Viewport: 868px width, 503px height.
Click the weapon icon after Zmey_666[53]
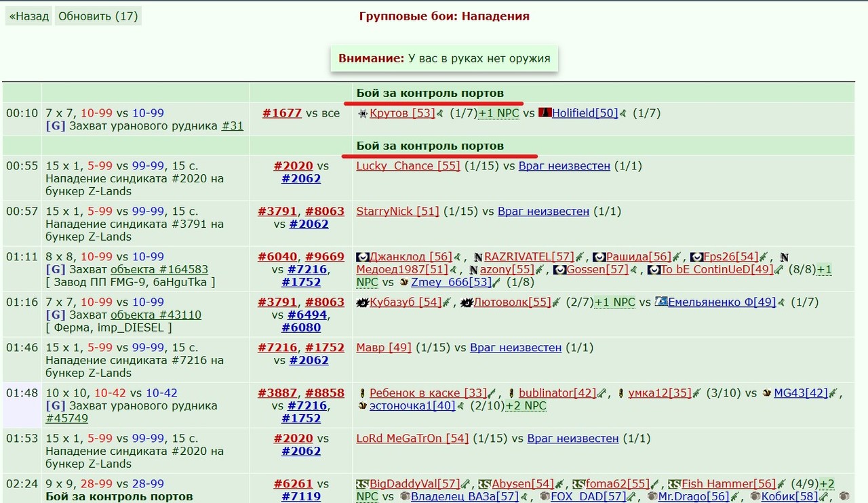click(497, 283)
